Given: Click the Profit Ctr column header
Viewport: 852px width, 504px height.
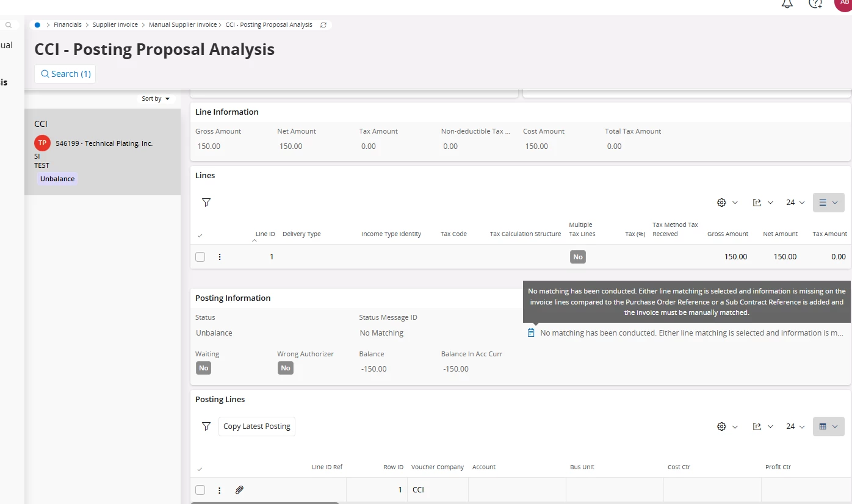Looking at the screenshot, I should click(778, 467).
